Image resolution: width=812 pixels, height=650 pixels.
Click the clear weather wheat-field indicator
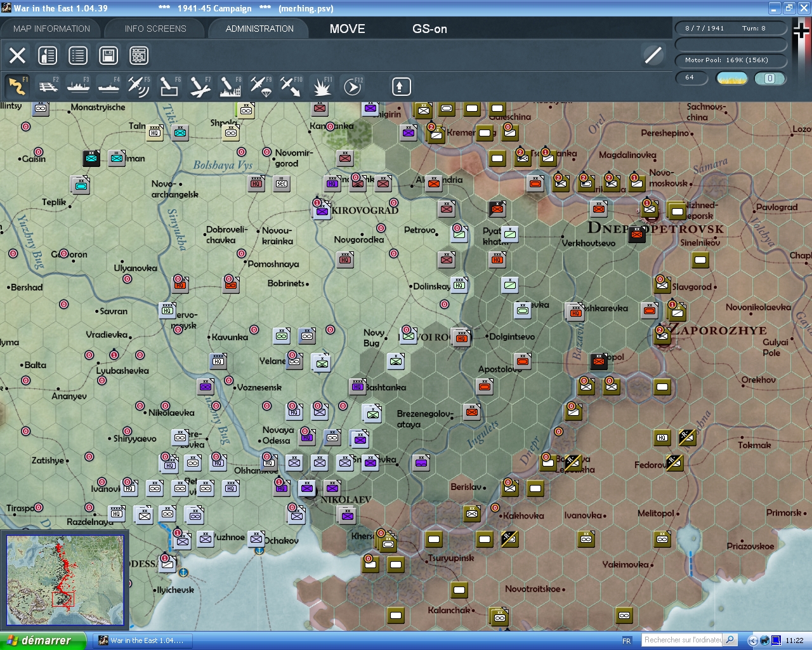tap(732, 78)
